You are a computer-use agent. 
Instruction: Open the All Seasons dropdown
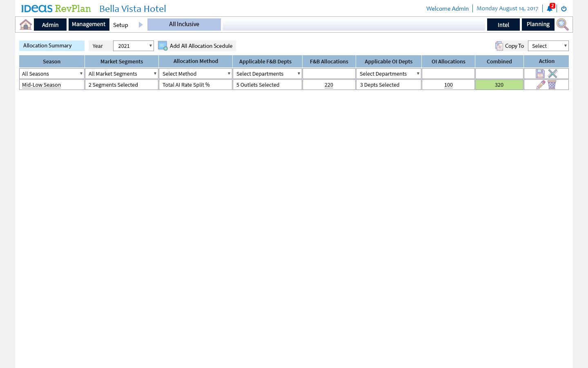pos(52,74)
